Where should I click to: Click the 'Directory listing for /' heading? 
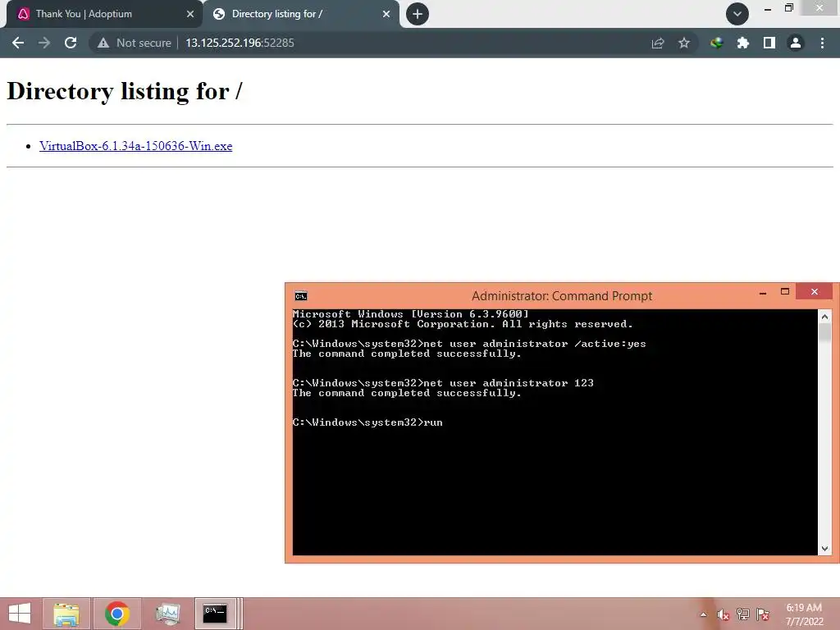tap(125, 91)
